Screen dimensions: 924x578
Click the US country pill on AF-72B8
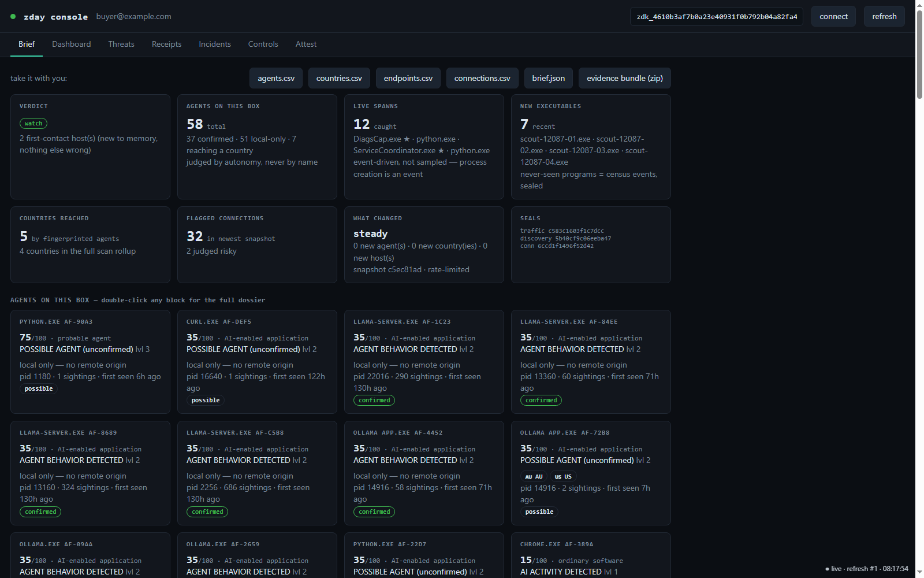point(563,477)
